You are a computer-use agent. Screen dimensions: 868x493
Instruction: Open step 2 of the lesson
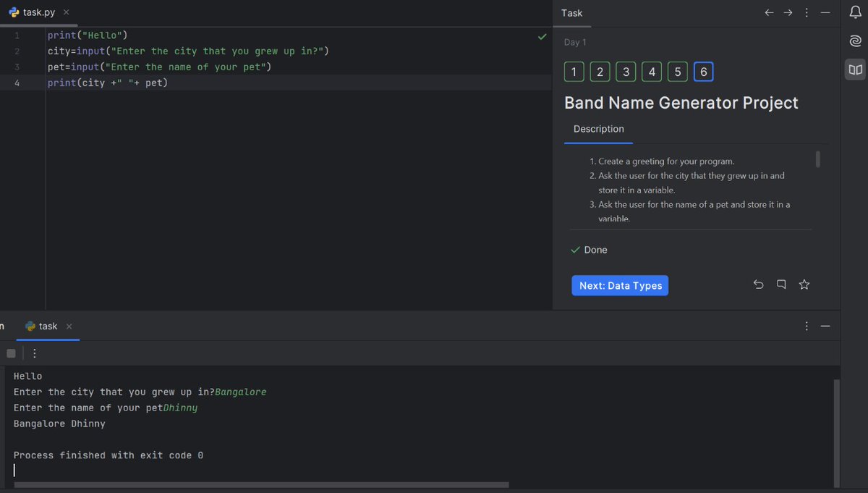click(600, 72)
